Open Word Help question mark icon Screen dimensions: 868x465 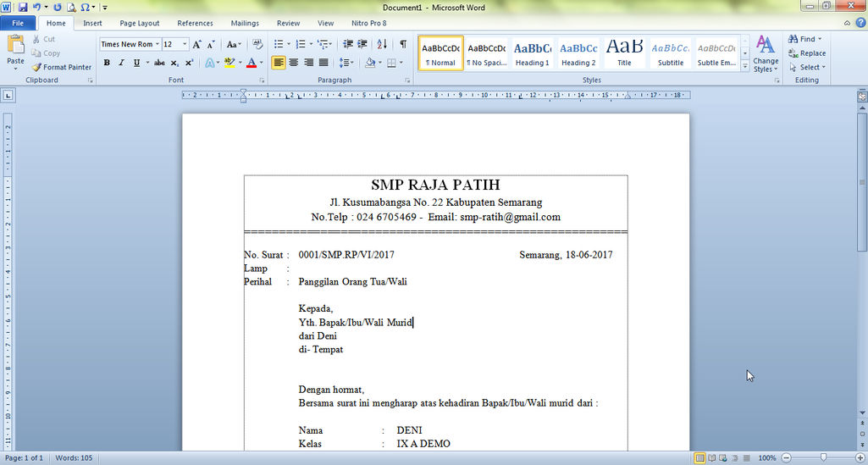tap(858, 24)
